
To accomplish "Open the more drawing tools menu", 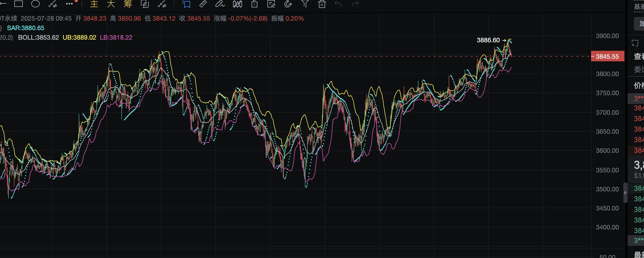I will coord(69,4).
